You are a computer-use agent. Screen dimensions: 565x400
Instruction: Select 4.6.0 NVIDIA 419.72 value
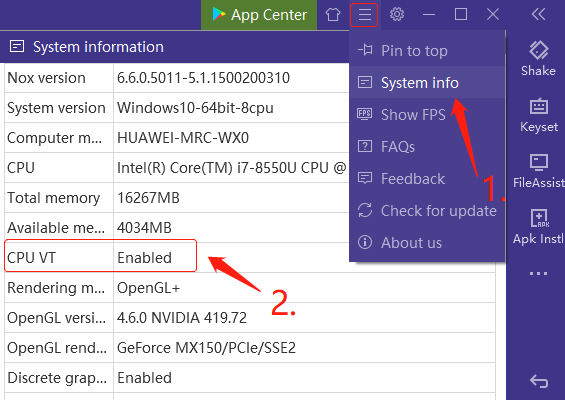[182, 318]
